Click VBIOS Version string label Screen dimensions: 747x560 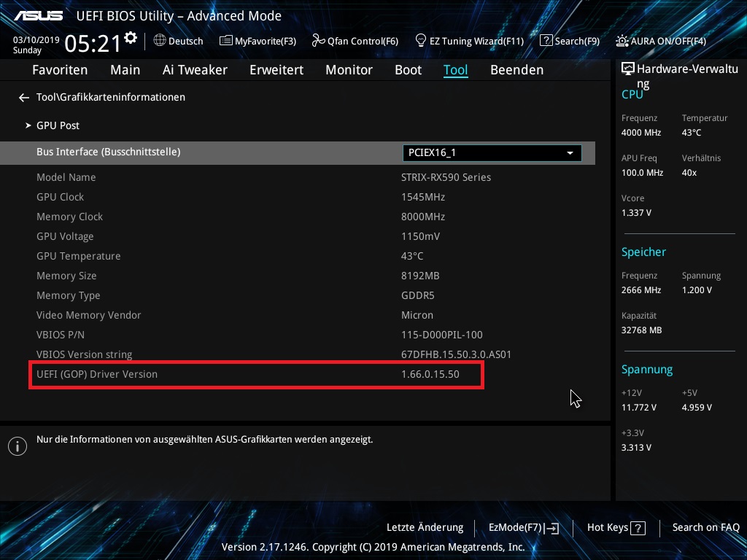pos(85,355)
